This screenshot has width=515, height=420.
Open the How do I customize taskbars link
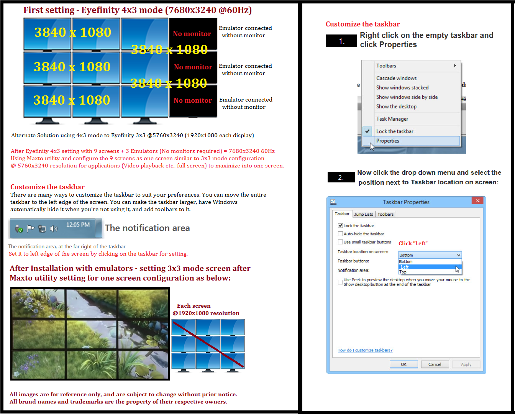click(x=365, y=350)
